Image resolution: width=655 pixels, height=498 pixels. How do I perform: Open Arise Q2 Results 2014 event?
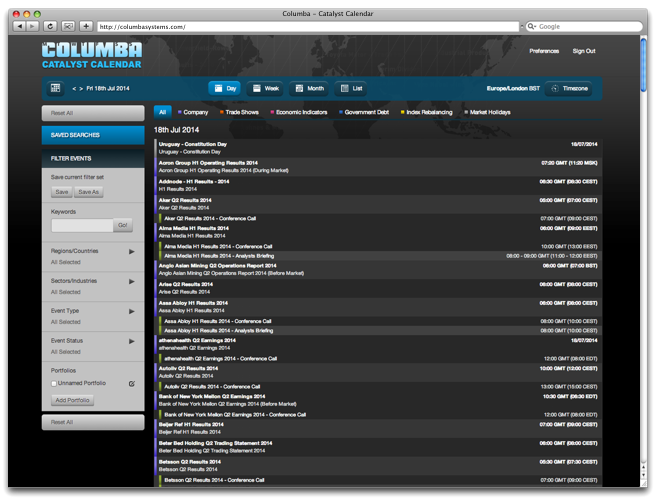pos(378,288)
